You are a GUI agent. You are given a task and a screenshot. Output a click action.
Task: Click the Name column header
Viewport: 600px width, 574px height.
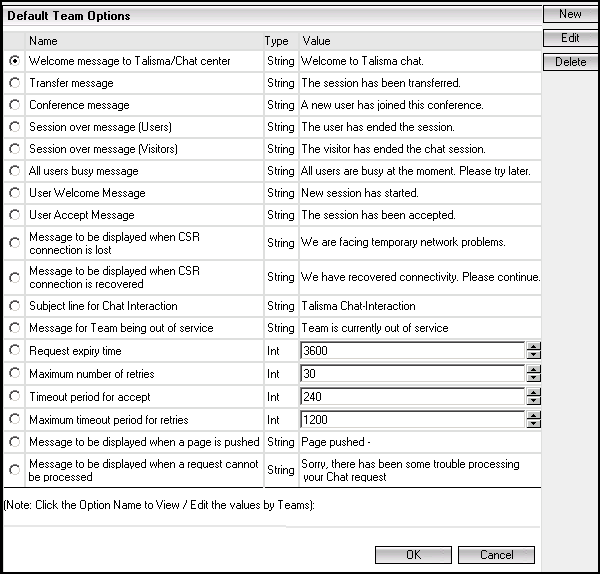click(x=43, y=41)
